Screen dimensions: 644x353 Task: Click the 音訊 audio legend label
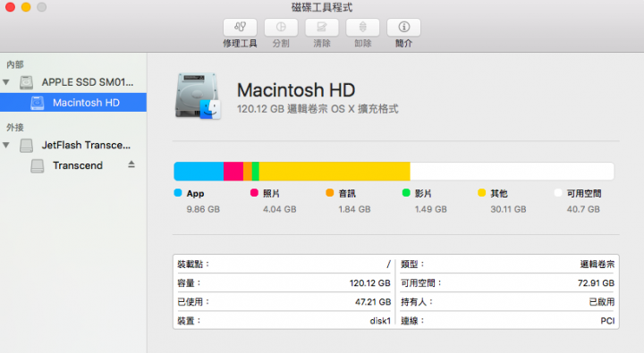(347, 193)
